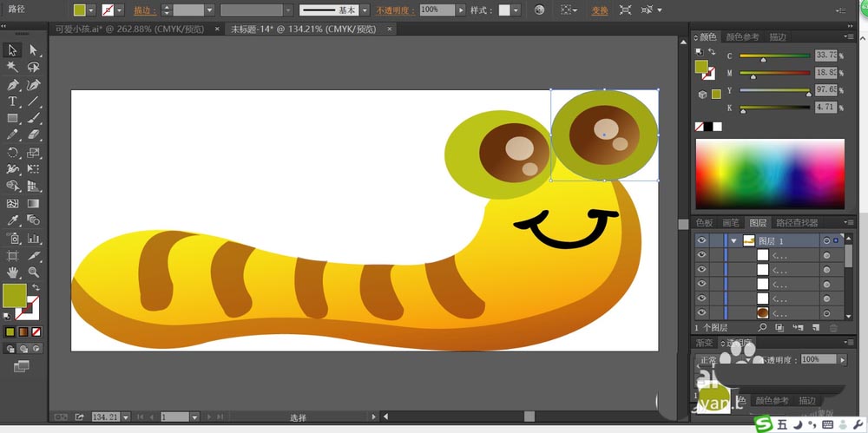The height and width of the screenshot is (433, 868).
Task: Open the Change Screen Mode button
Action: [21, 366]
